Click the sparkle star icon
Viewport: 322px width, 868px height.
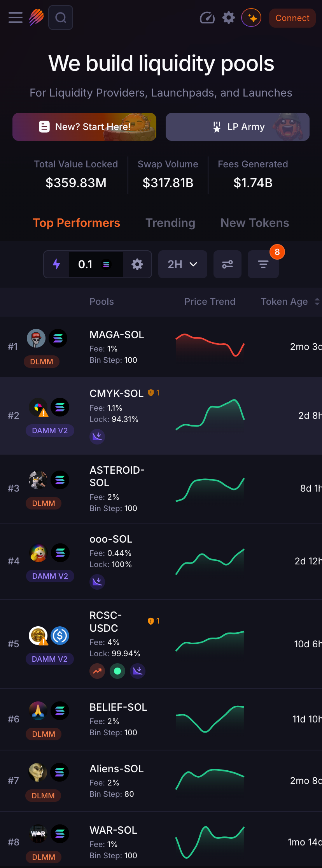coord(251,18)
